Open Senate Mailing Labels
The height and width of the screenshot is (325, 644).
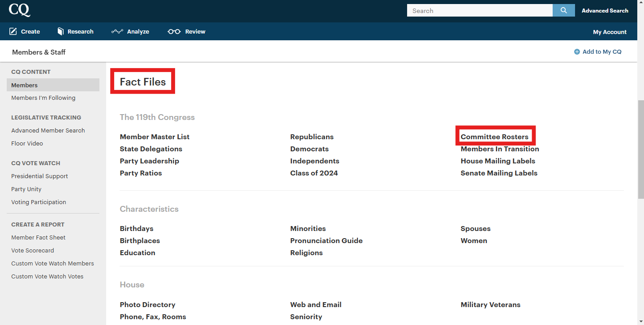click(x=499, y=173)
